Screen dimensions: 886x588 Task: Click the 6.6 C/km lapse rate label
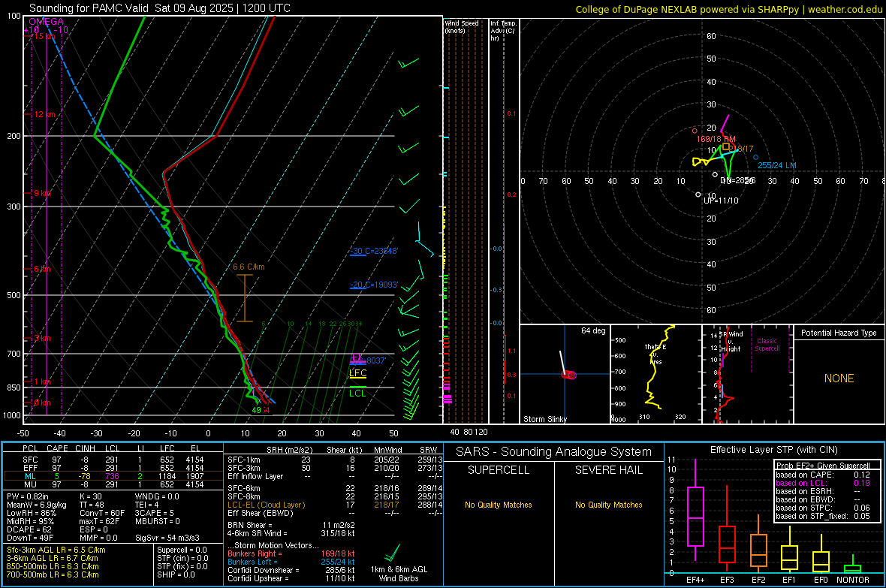pos(249,267)
